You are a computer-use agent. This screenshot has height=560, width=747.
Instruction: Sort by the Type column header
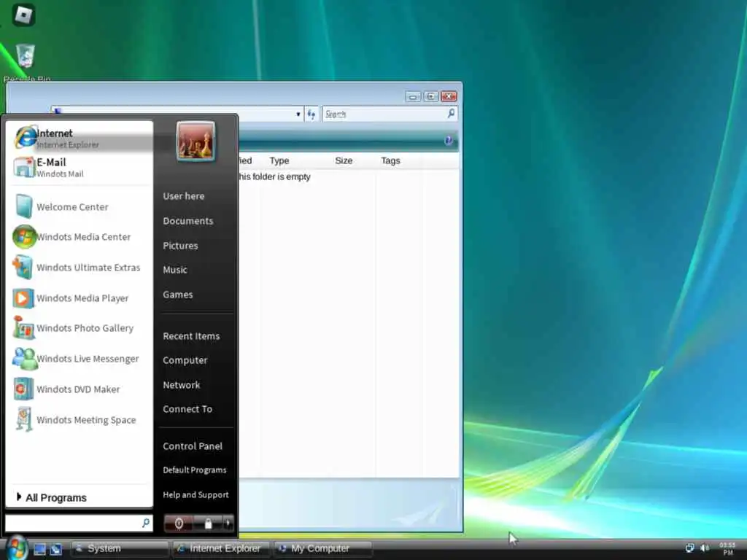coord(279,160)
